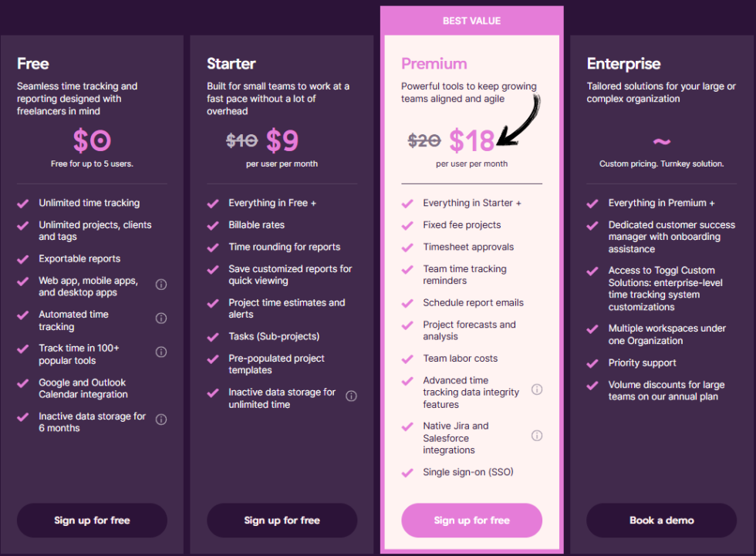Click checkmark icon beside Unlimited time tracking
Image resolution: width=756 pixels, height=556 pixels.
pos(23,204)
